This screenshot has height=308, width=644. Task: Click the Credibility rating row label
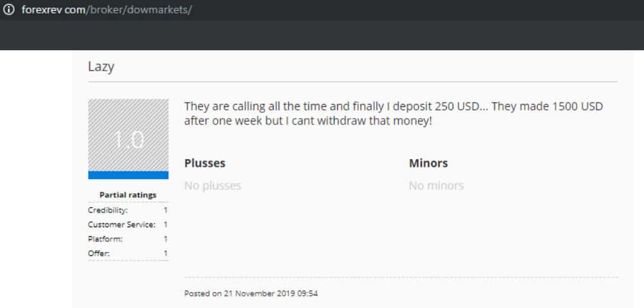(x=108, y=210)
